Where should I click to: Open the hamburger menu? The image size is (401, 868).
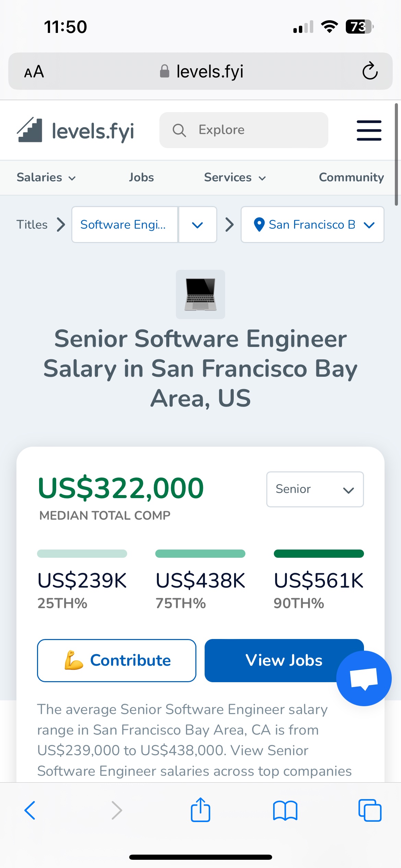369,130
